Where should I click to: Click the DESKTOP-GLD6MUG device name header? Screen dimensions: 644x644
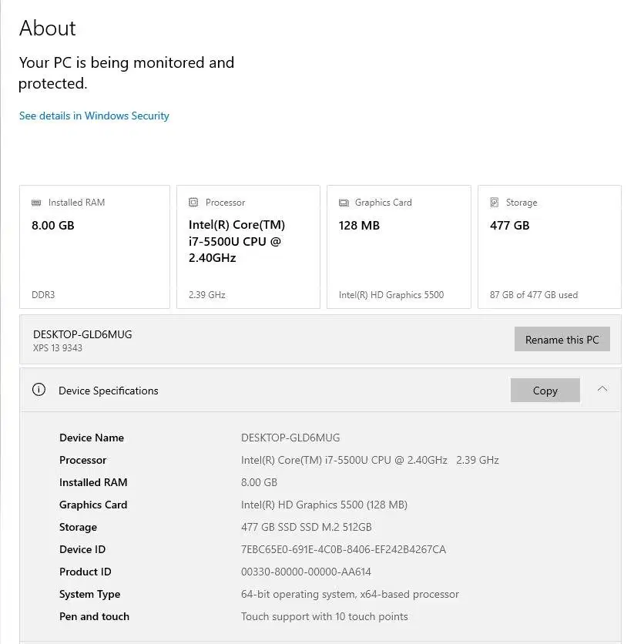pos(82,334)
